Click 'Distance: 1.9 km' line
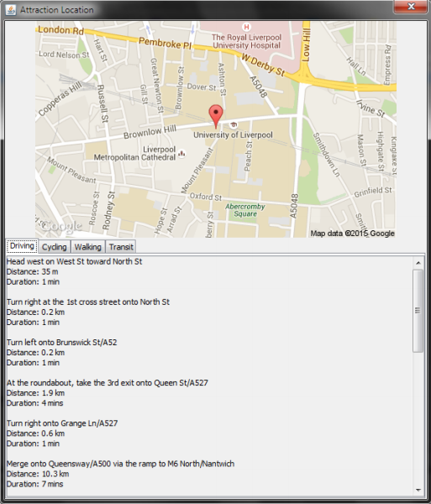 pos(35,393)
